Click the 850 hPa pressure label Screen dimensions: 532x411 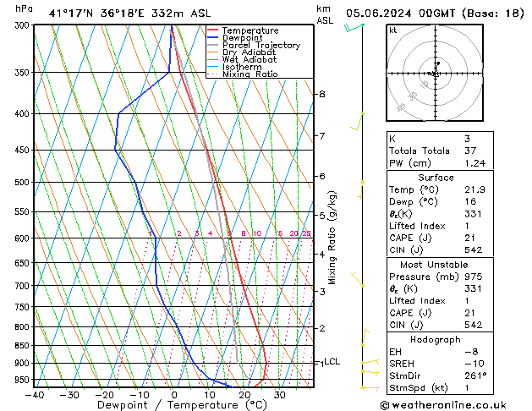pos(24,346)
